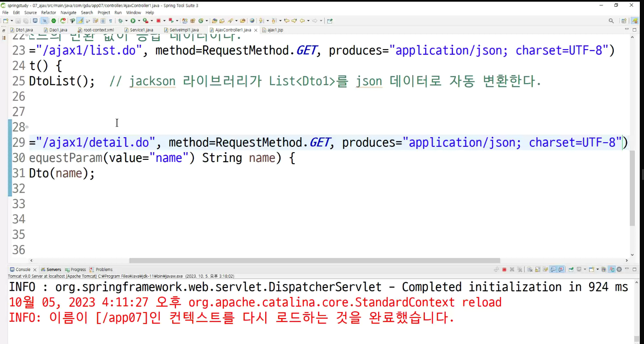Open the Search flashlight dropdown arrow
The height and width of the screenshot is (344, 644).
point(236,21)
